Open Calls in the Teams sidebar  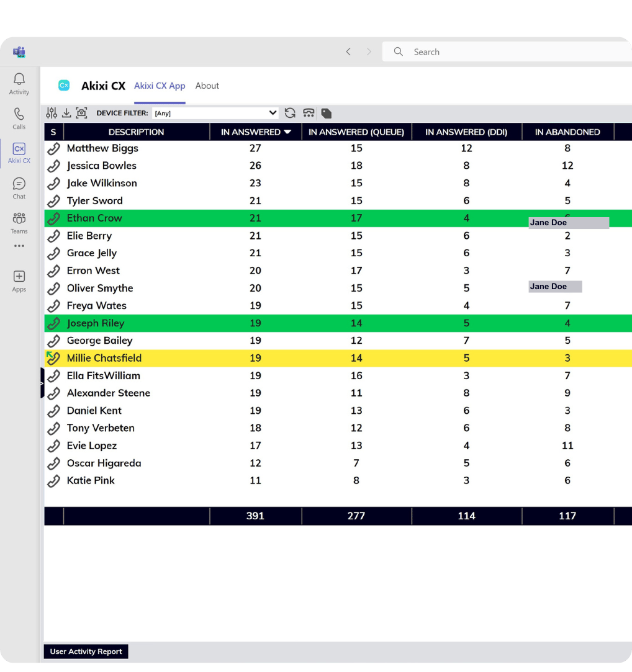(x=19, y=119)
